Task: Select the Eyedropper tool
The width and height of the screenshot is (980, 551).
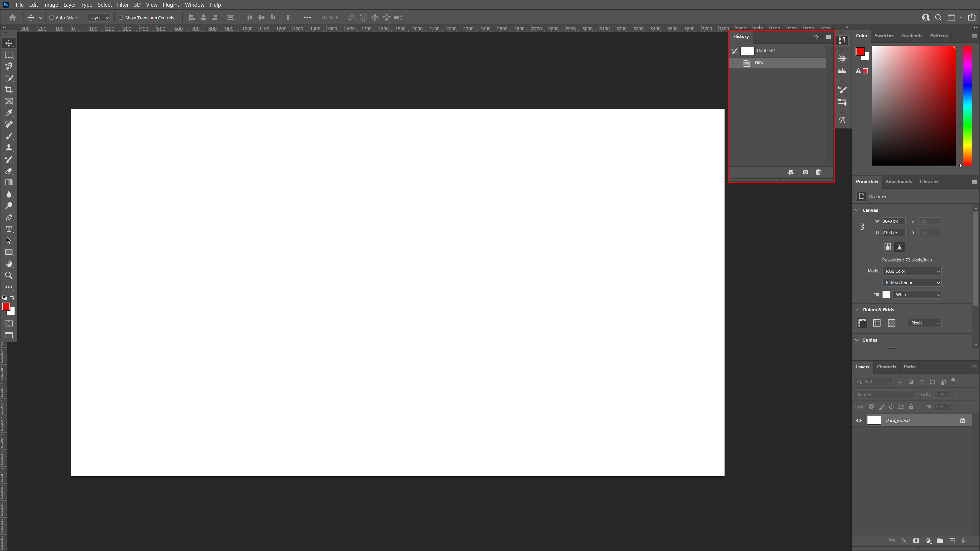Action: [x=9, y=113]
